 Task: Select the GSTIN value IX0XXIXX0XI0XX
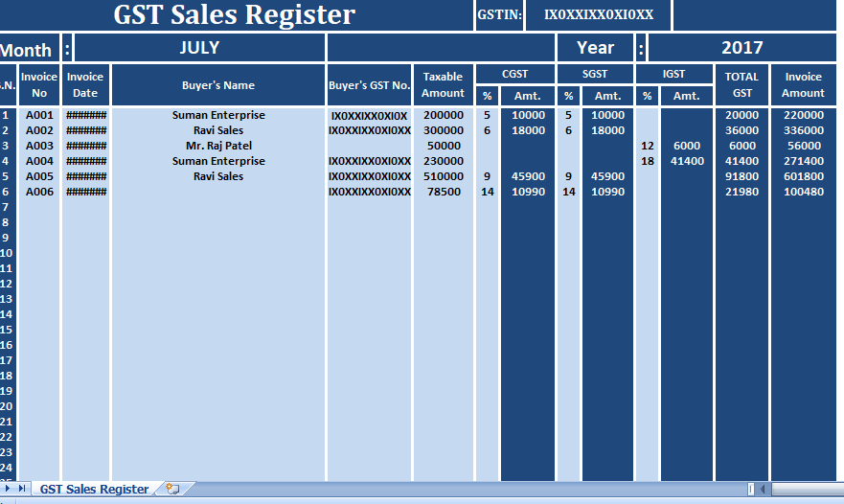(599, 15)
